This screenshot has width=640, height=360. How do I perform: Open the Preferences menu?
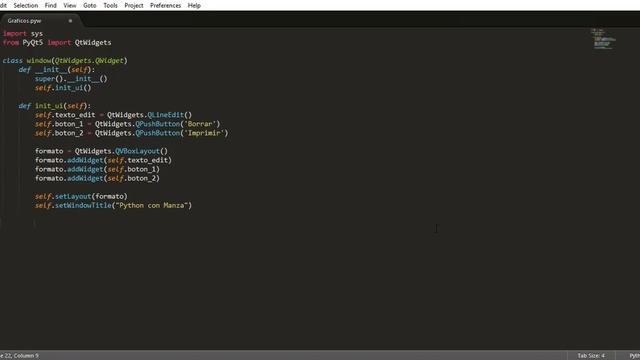point(165,5)
